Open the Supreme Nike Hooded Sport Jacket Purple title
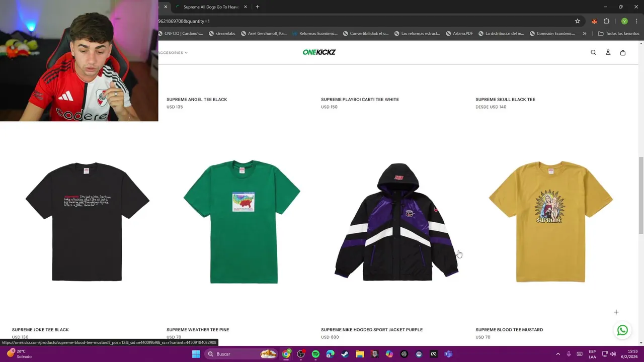644x362 pixels. pos(372,330)
